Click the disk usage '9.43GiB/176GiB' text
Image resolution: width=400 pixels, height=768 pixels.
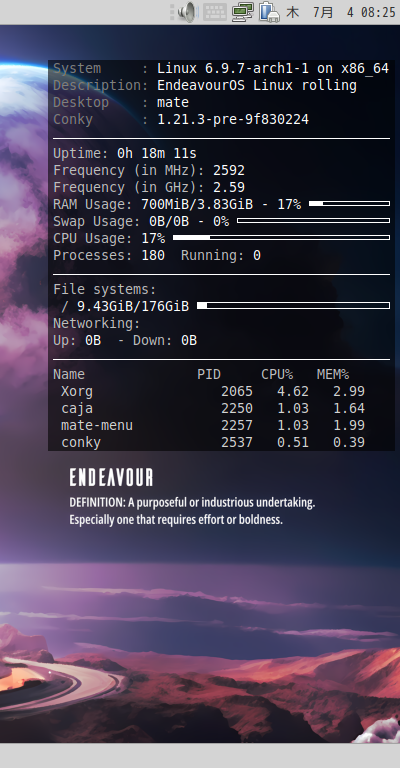[x=133, y=306]
